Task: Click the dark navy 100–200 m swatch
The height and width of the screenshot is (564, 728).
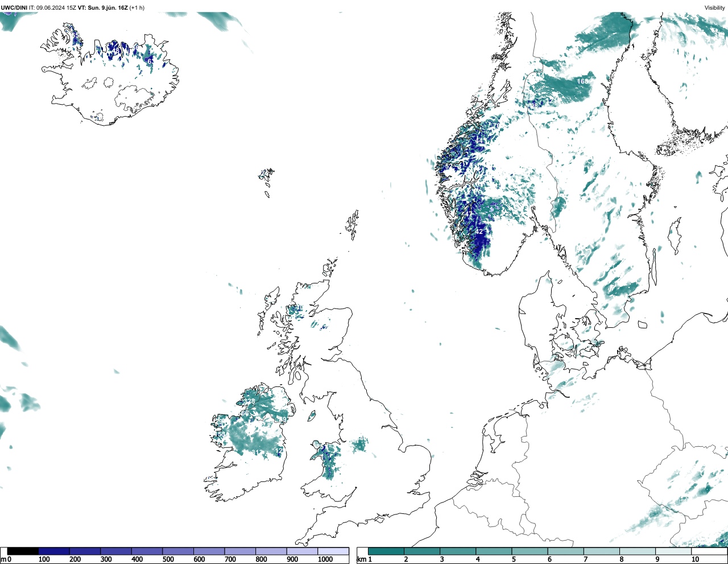Action: [54, 551]
